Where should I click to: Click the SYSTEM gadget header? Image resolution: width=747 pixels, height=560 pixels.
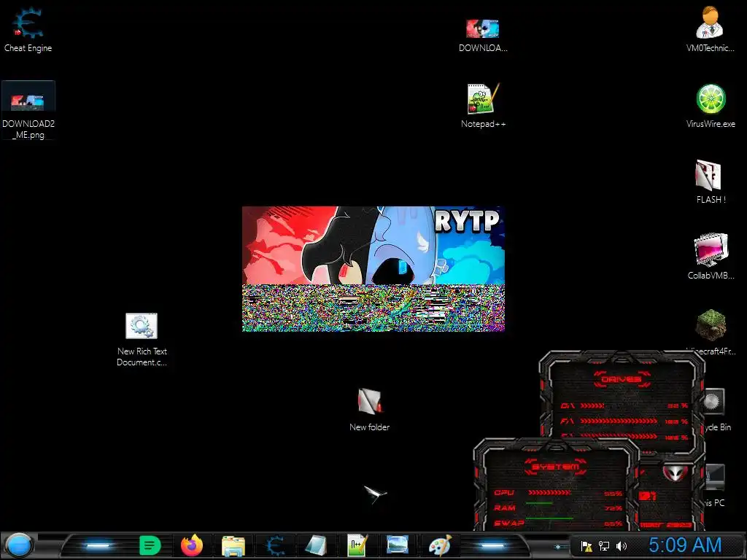[555, 467]
